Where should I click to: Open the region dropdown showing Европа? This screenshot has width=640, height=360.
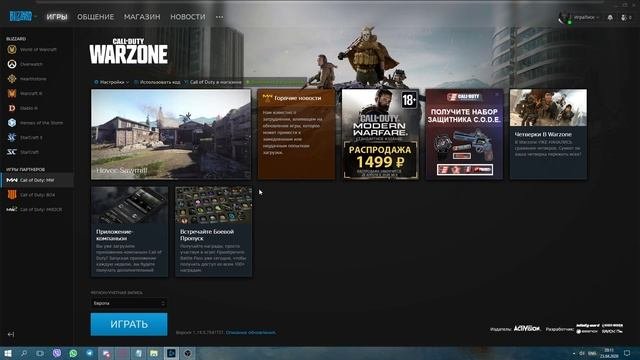click(x=129, y=303)
